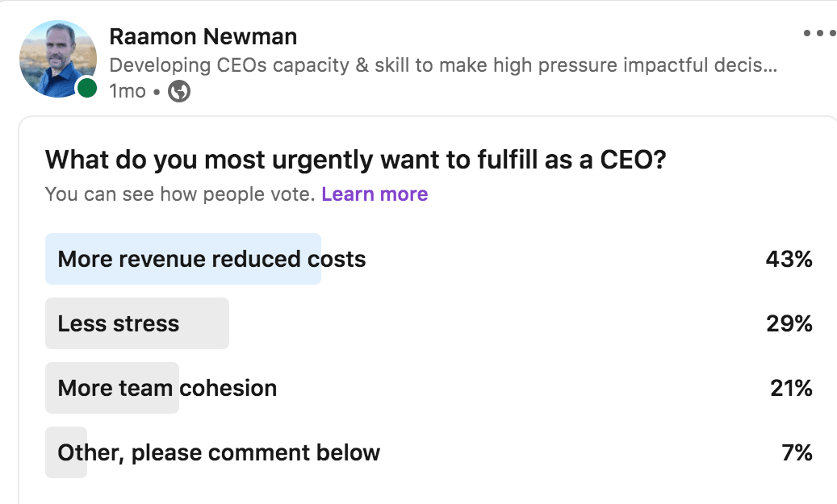Open the Learn more link
The width and height of the screenshot is (837, 504).
375,194
